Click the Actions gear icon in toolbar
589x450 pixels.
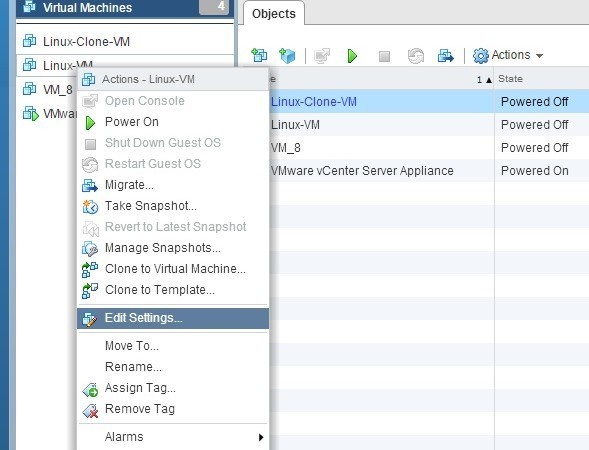(x=480, y=56)
